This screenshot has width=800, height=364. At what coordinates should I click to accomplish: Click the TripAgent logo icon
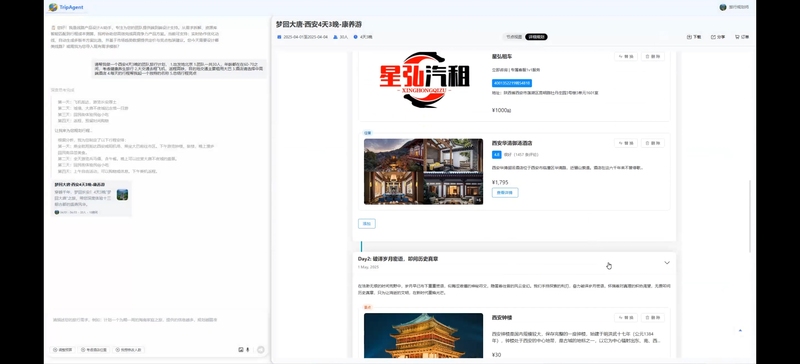click(x=53, y=7)
